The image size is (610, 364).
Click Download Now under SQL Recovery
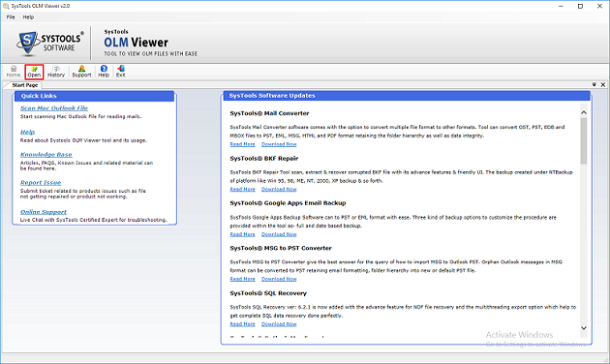coord(279,324)
